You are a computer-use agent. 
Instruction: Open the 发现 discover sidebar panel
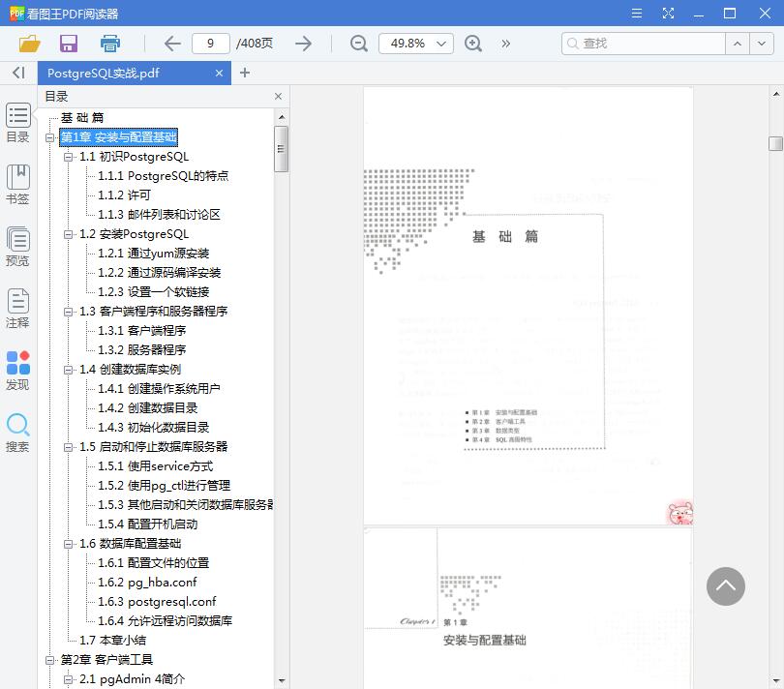(18, 371)
